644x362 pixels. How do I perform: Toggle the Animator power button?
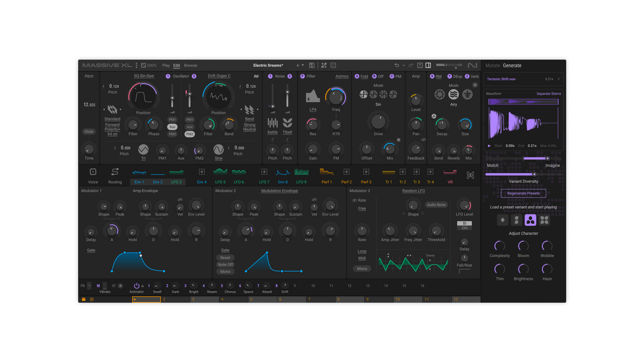[x=137, y=285]
